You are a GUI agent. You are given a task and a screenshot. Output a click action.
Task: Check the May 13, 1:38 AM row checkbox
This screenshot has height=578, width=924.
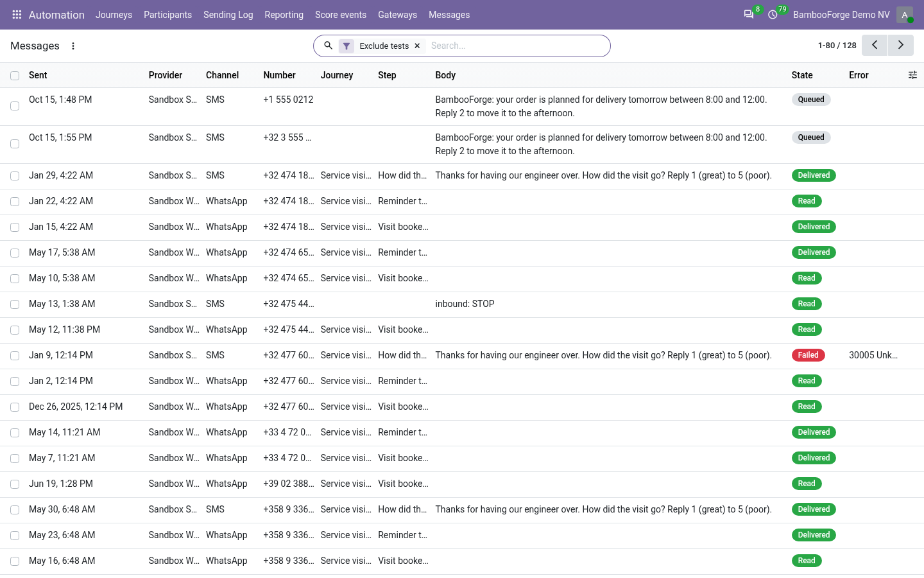(x=15, y=304)
